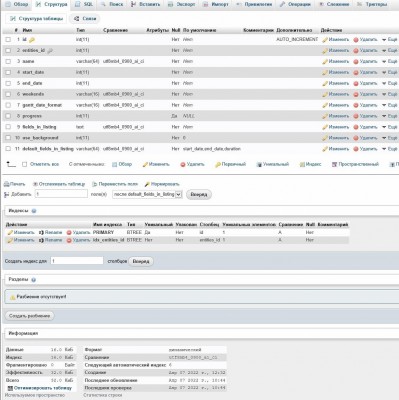The image size is (399, 400).
Task: Tick the checkbox for the start_date column
Action: (8, 72)
